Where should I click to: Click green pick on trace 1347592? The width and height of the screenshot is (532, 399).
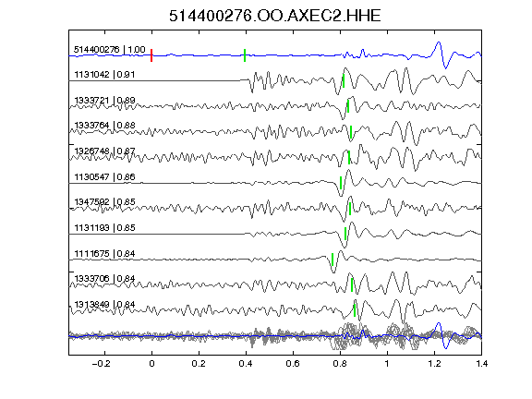[x=350, y=209]
